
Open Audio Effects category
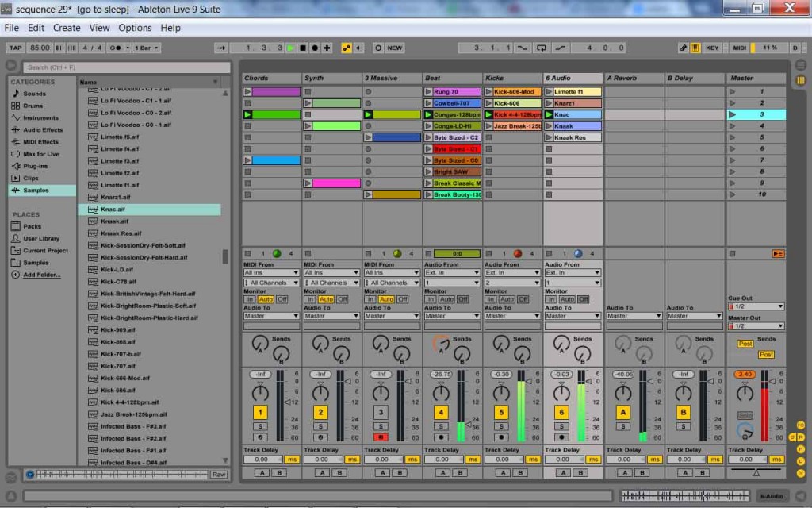pyautogui.click(x=43, y=129)
